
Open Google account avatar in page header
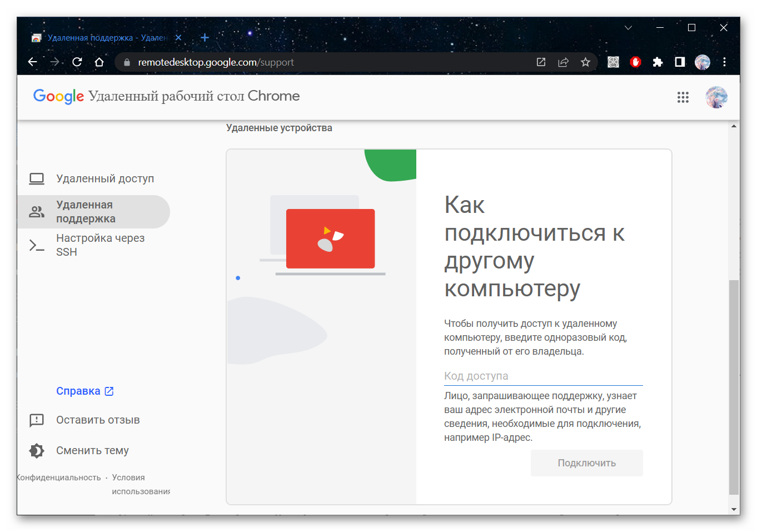pos(716,97)
